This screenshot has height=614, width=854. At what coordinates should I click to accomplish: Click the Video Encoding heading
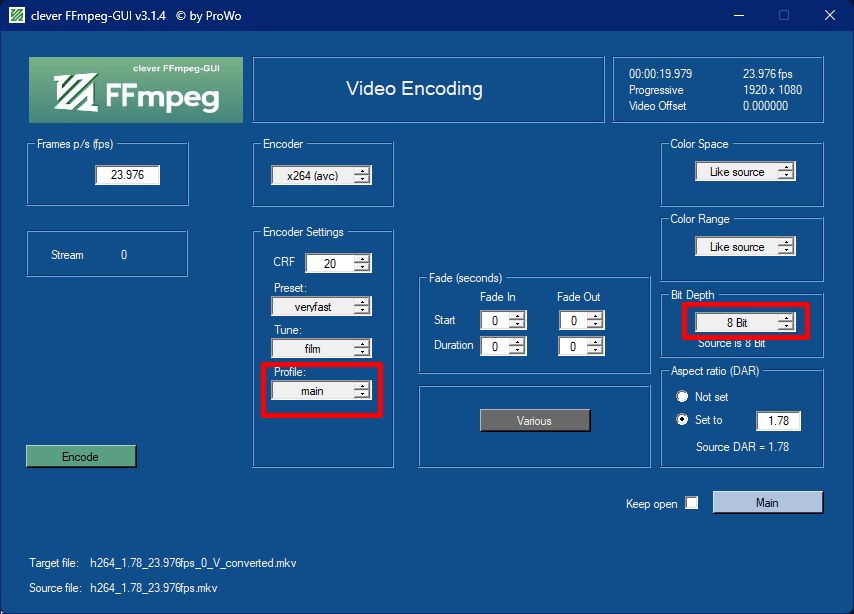414,89
